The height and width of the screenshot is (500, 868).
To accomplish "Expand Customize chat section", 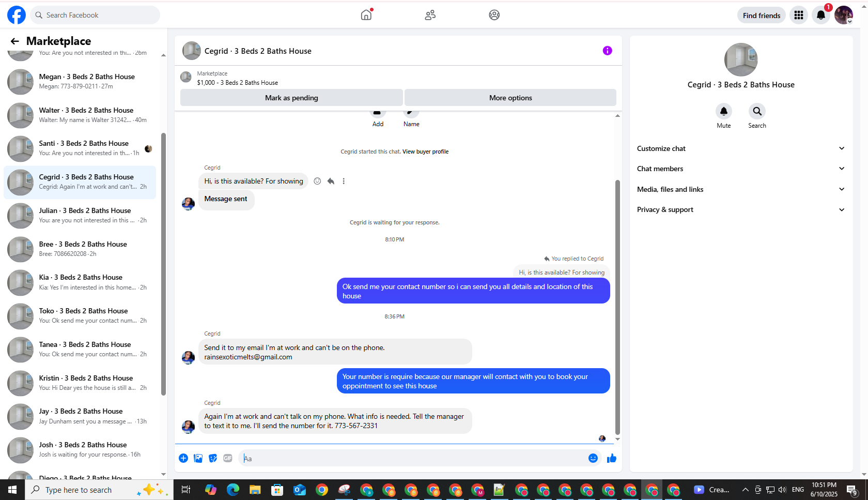I will pyautogui.click(x=741, y=148).
